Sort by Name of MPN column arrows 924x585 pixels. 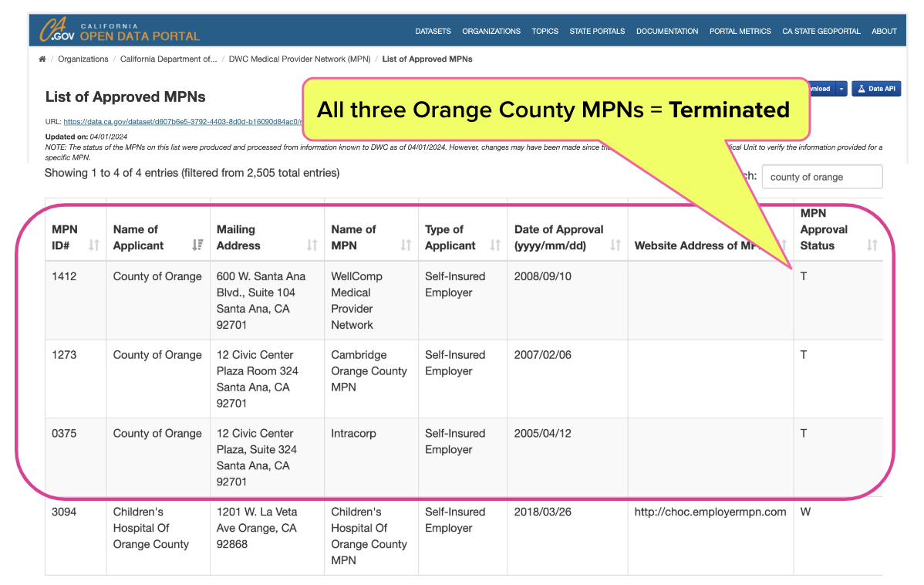coord(406,245)
